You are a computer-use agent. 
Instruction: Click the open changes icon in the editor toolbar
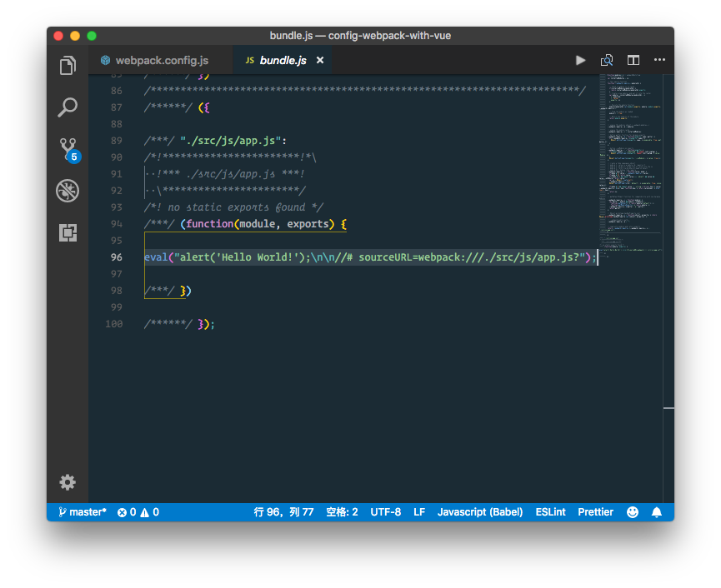(607, 60)
